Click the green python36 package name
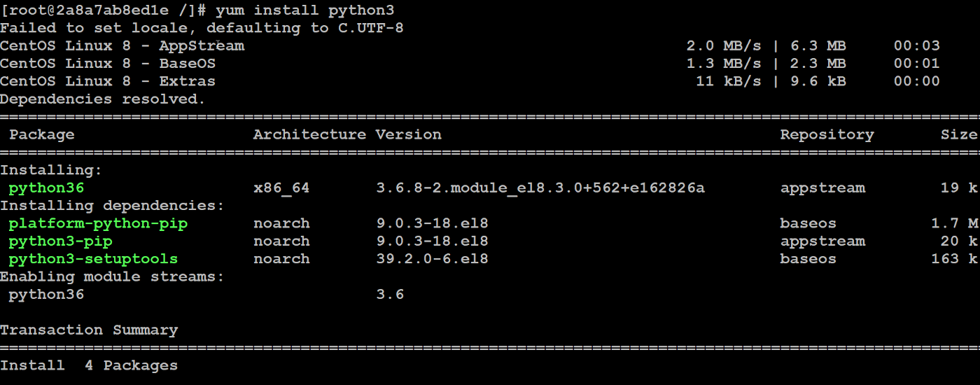This screenshot has height=385, width=980. click(x=46, y=188)
